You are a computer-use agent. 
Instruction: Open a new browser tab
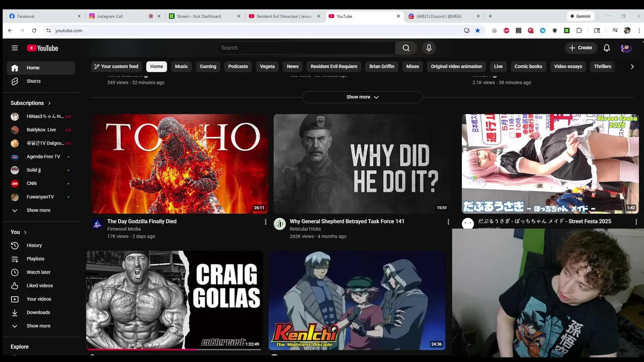tap(491, 16)
